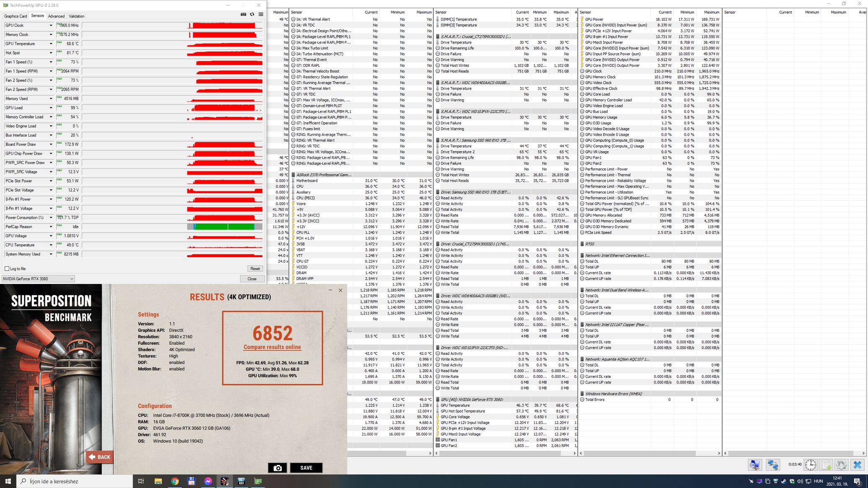Click the GPU-Z screenshot camera icon

[243, 14]
